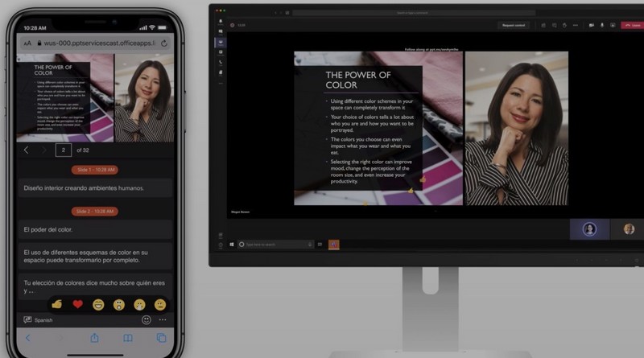Open Chat in Teams sidebar
This screenshot has width=644, height=358.
221,31
